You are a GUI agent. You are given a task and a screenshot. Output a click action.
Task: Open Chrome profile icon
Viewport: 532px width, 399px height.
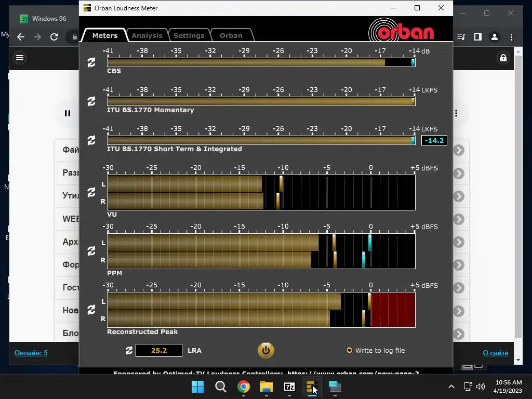(495, 37)
